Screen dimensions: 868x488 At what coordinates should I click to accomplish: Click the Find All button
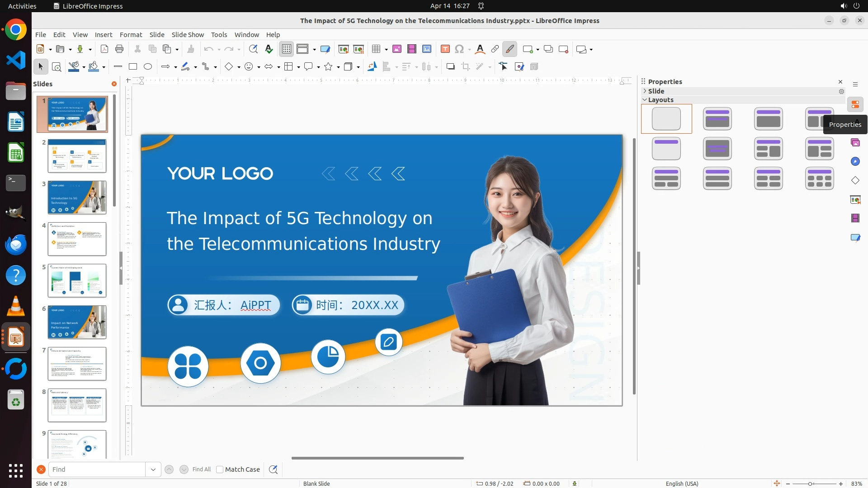tap(201, 469)
